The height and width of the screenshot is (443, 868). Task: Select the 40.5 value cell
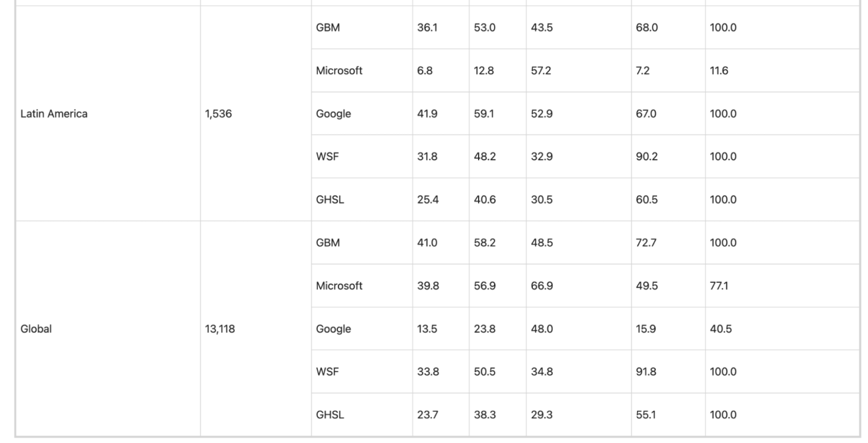(x=720, y=329)
